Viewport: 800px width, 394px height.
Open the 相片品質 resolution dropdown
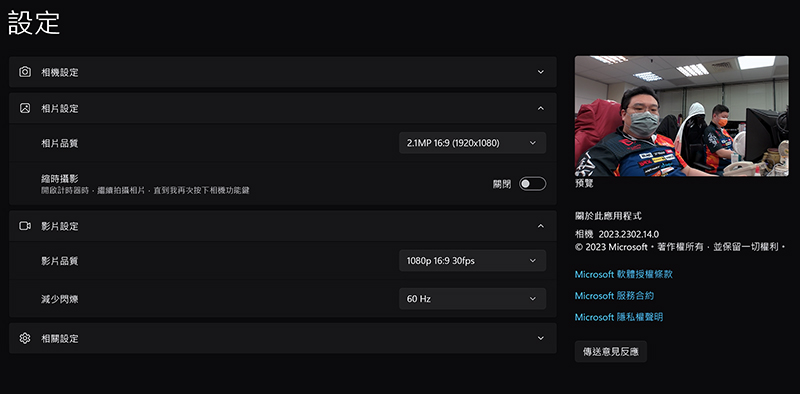point(472,143)
